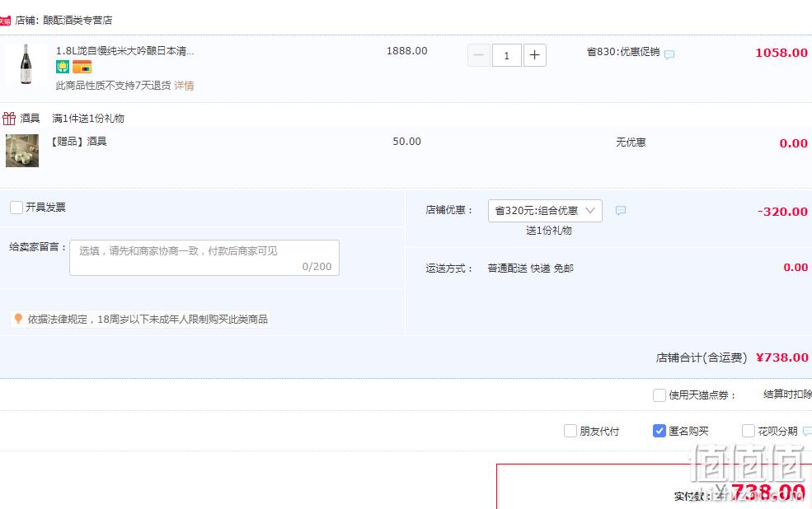
Task: Open the sake bottle product thumbnail
Action: 25,64
